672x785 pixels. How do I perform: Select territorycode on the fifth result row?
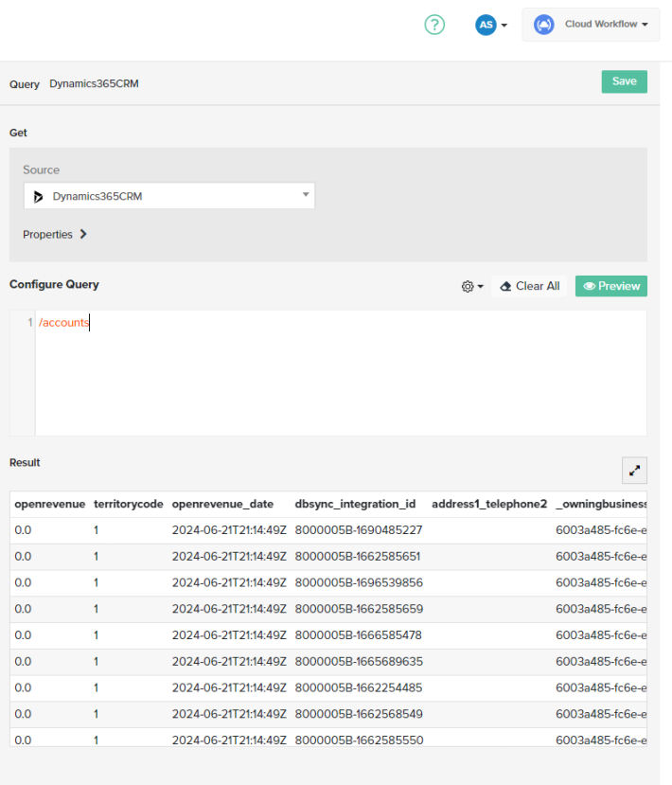(x=95, y=634)
